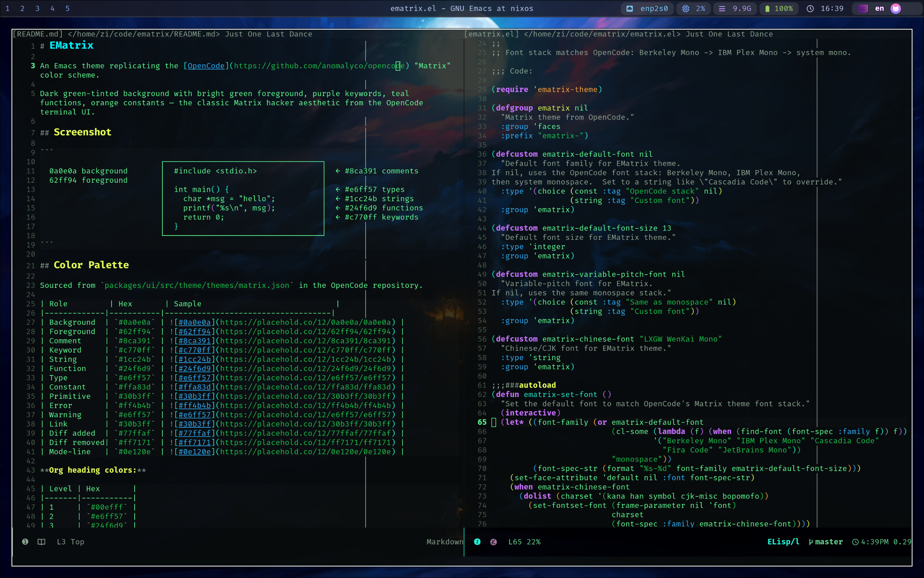This screenshot has width=924, height=578.
Task: Click the CPU chip icon in the top bar
Action: pos(686,8)
